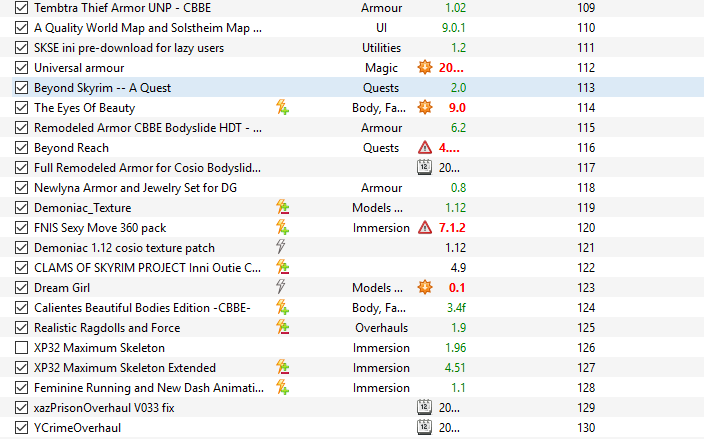Click conflict flag icon for Feminine Running animation
Screen dimensions: 704x439
click(x=282, y=387)
